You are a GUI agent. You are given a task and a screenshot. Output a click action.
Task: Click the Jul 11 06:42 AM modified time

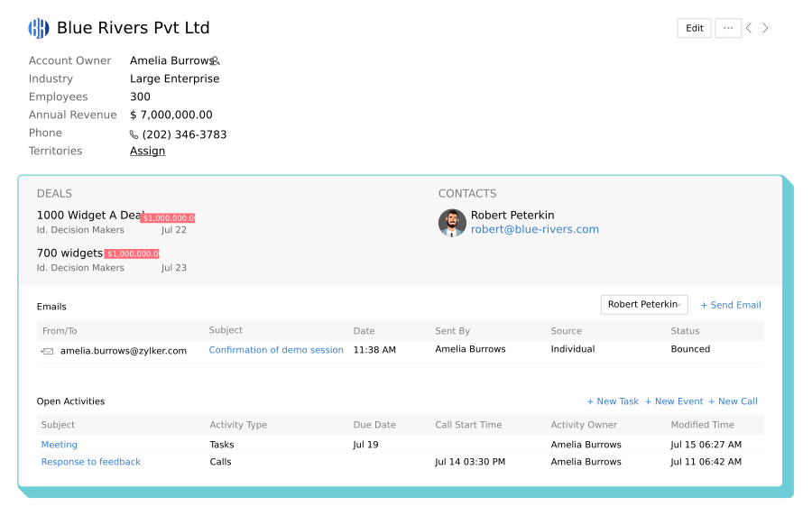tap(706, 462)
